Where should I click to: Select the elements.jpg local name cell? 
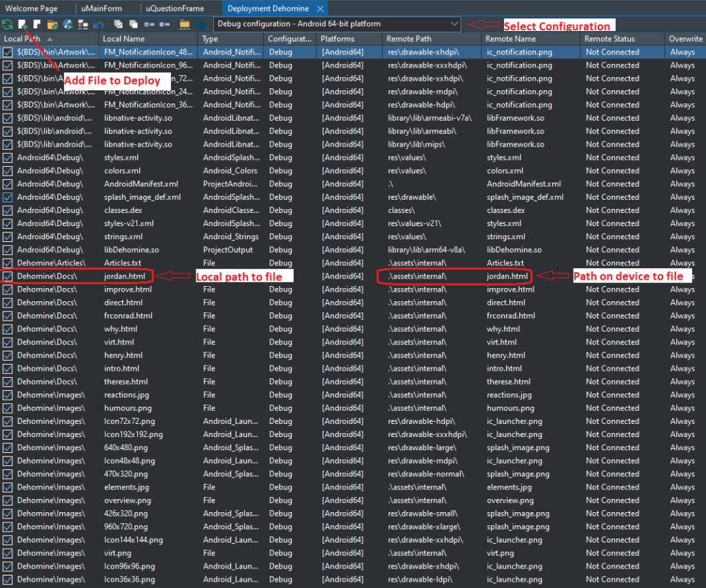pyautogui.click(x=127, y=487)
